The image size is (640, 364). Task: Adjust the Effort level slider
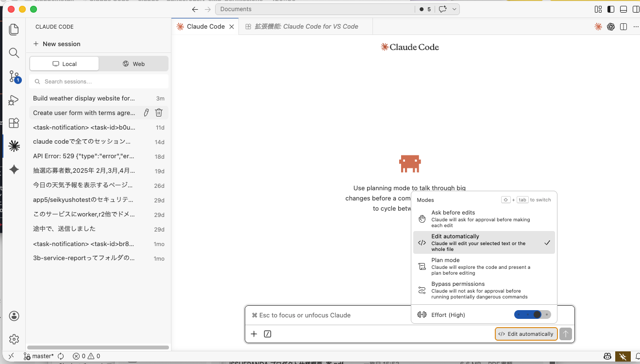pyautogui.click(x=532, y=315)
